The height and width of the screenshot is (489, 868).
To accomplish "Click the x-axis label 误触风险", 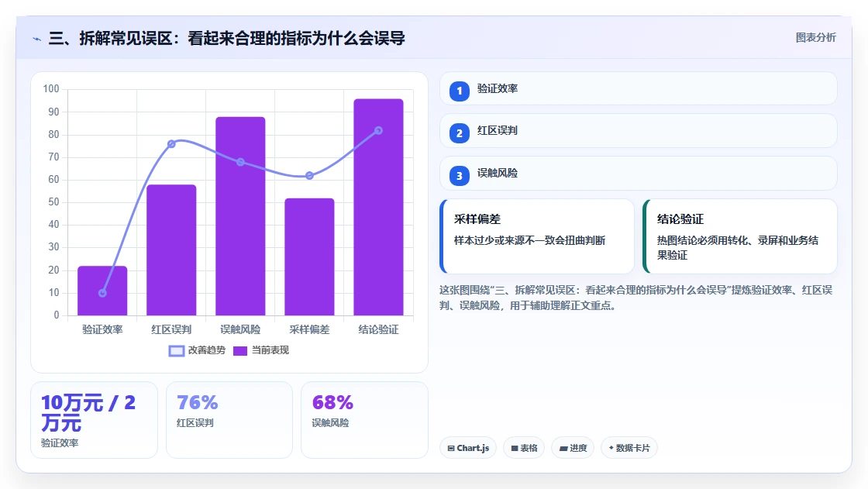I will [240, 329].
